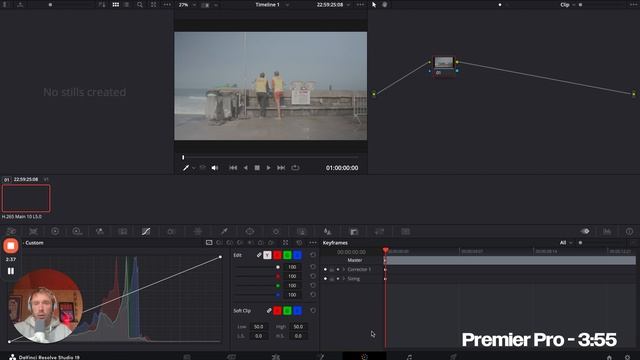Stop viewer playback

pos(257,168)
